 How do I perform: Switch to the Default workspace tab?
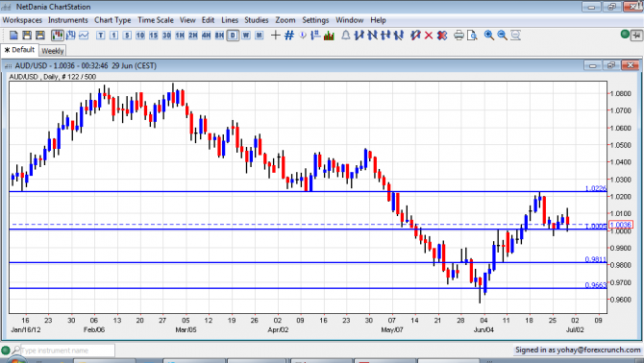click(x=19, y=50)
